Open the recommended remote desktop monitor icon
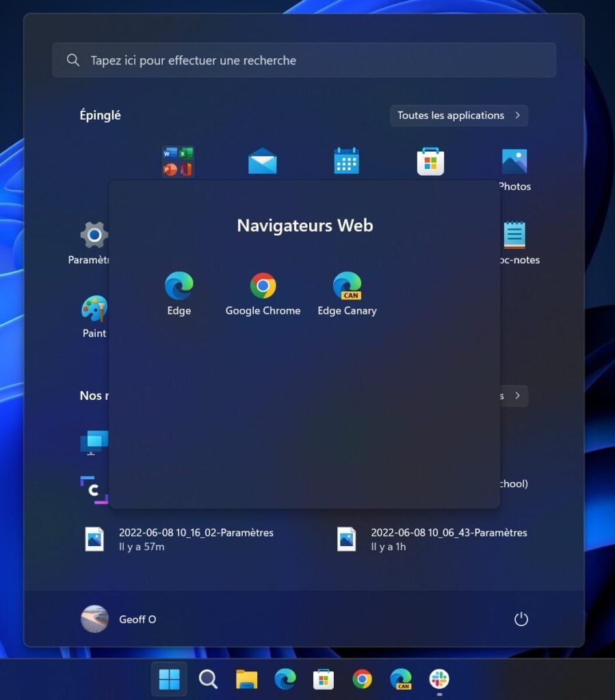 pos(94,442)
